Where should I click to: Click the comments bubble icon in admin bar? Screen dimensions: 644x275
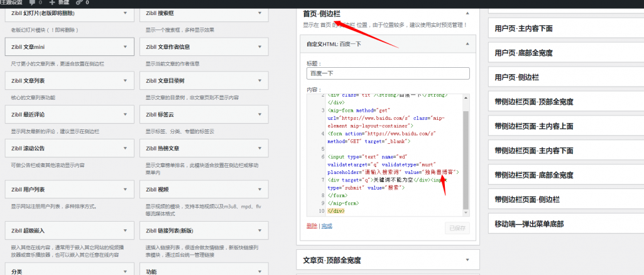tap(31, 3)
